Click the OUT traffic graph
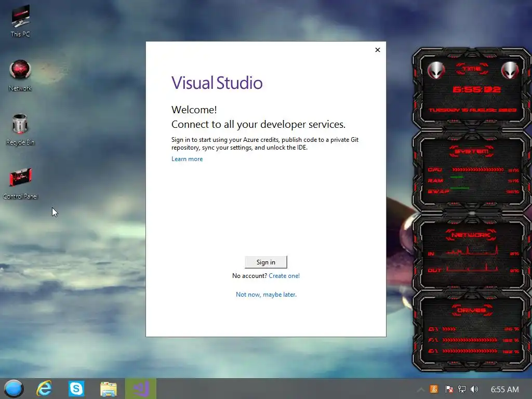The image size is (532, 399). (x=472, y=268)
